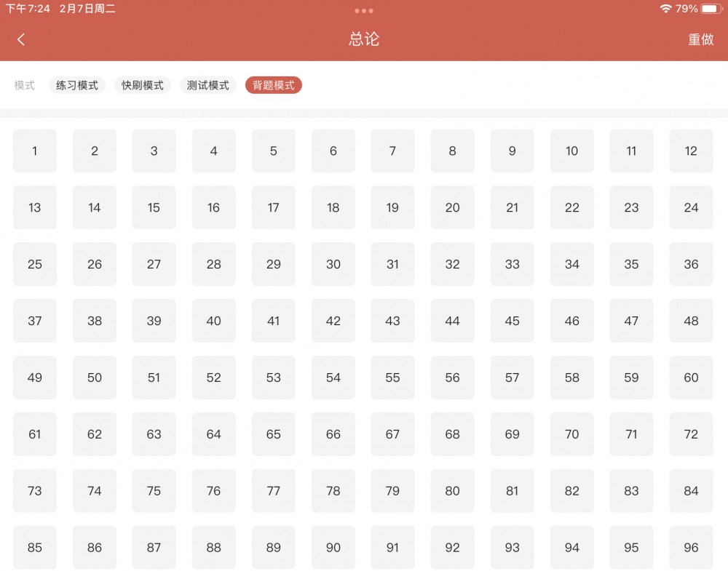
Task: Click the 重做 button
Action: (700, 39)
